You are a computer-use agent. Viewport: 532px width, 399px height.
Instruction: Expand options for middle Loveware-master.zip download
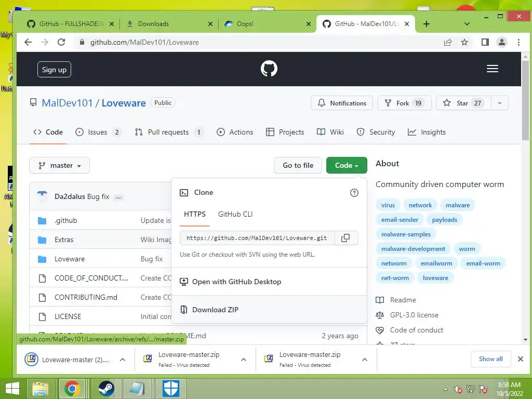[244, 360]
